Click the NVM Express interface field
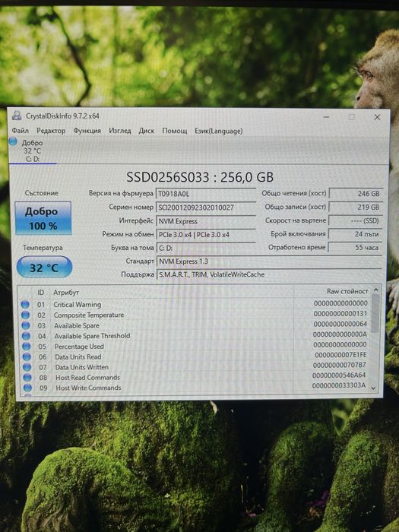 pyautogui.click(x=206, y=221)
